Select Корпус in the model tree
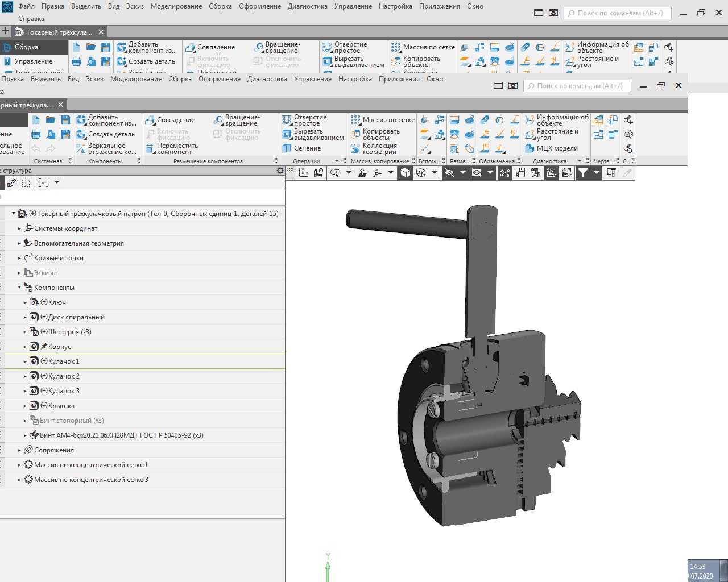 coord(59,347)
